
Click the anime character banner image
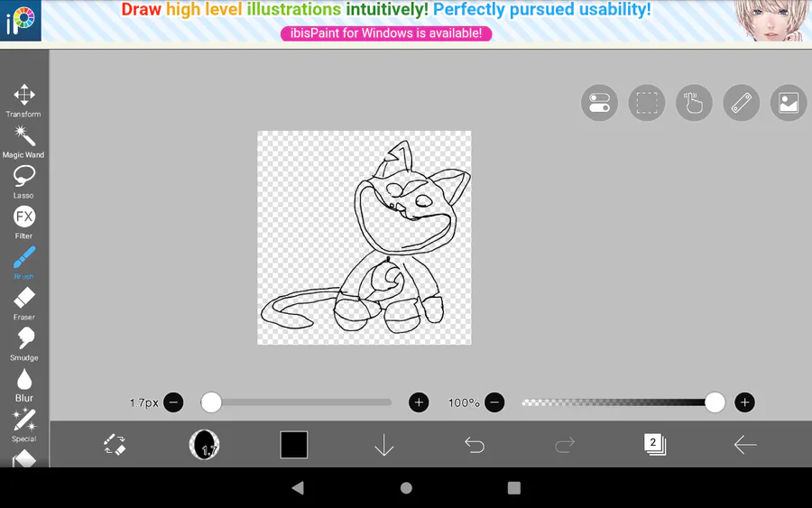pyautogui.click(x=770, y=21)
